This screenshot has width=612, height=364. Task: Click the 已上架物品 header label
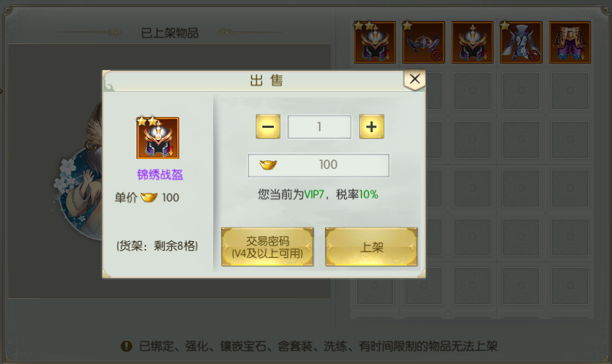170,32
